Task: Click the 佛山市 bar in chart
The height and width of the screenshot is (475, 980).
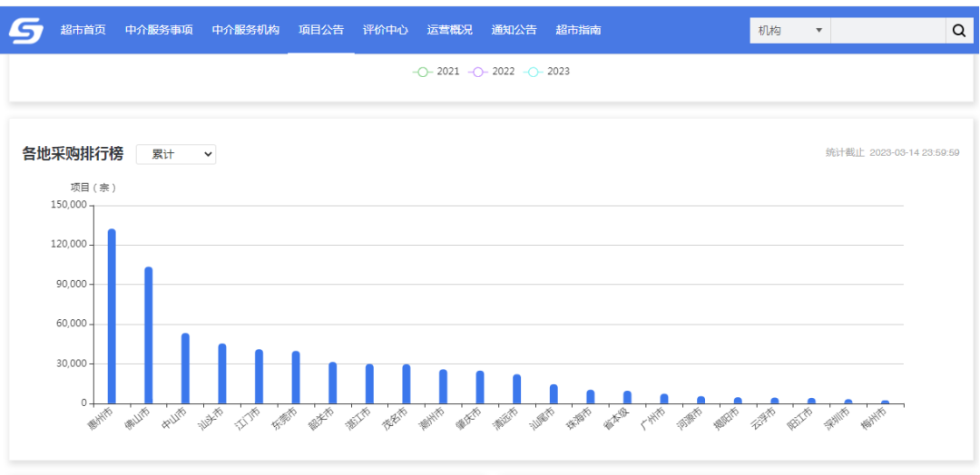Action: pos(149,335)
